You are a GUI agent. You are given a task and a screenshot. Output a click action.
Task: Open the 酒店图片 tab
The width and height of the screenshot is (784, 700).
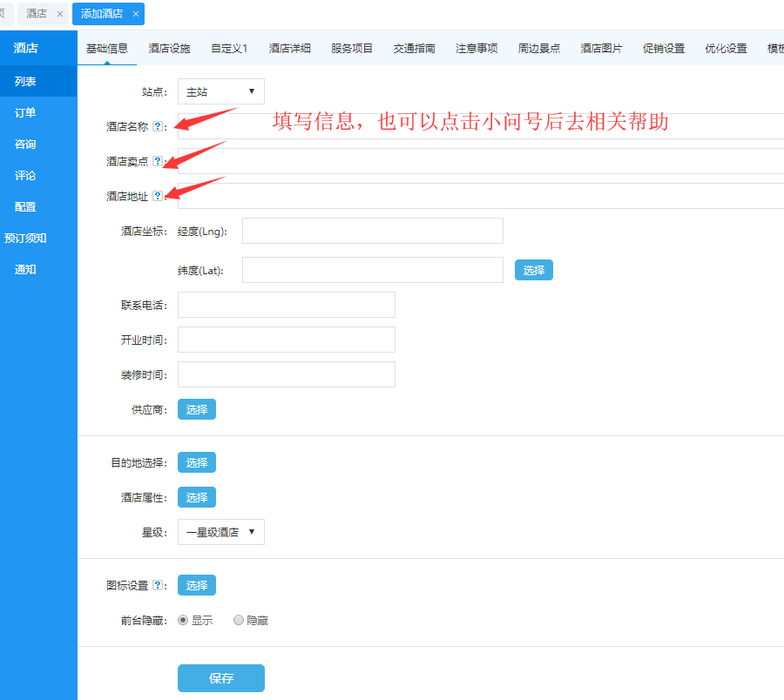point(601,49)
